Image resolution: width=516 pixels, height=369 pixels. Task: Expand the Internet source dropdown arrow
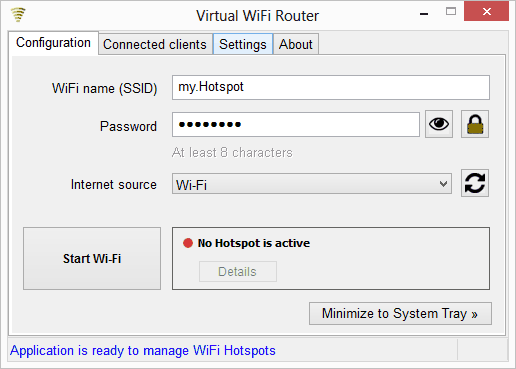[443, 184]
